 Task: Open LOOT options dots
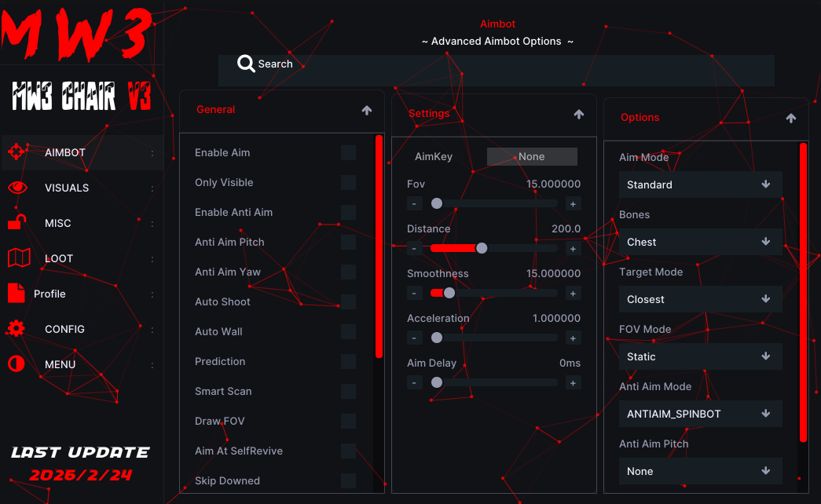click(152, 258)
